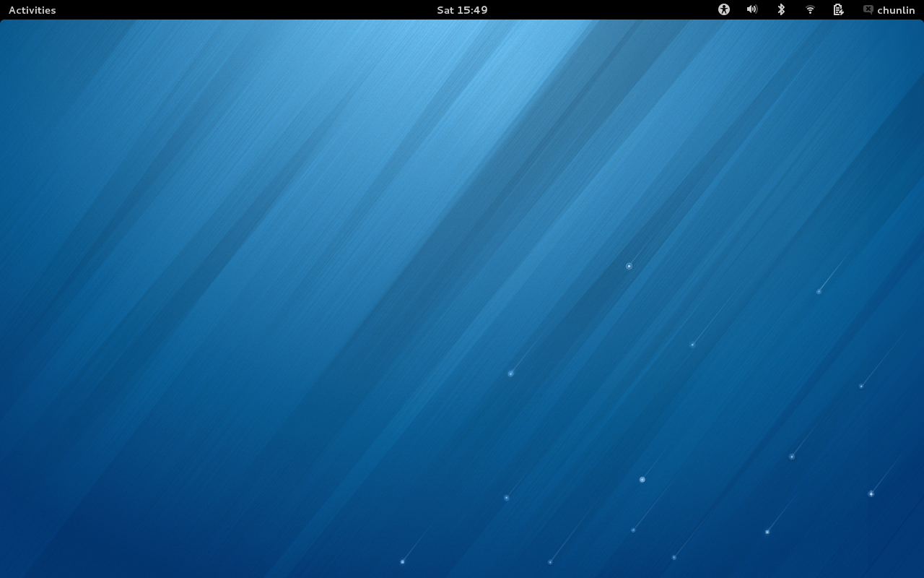Open the Sat 15:49 clock calendar
Viewport: 924px width, 578px height.
(x=462, y=10)
